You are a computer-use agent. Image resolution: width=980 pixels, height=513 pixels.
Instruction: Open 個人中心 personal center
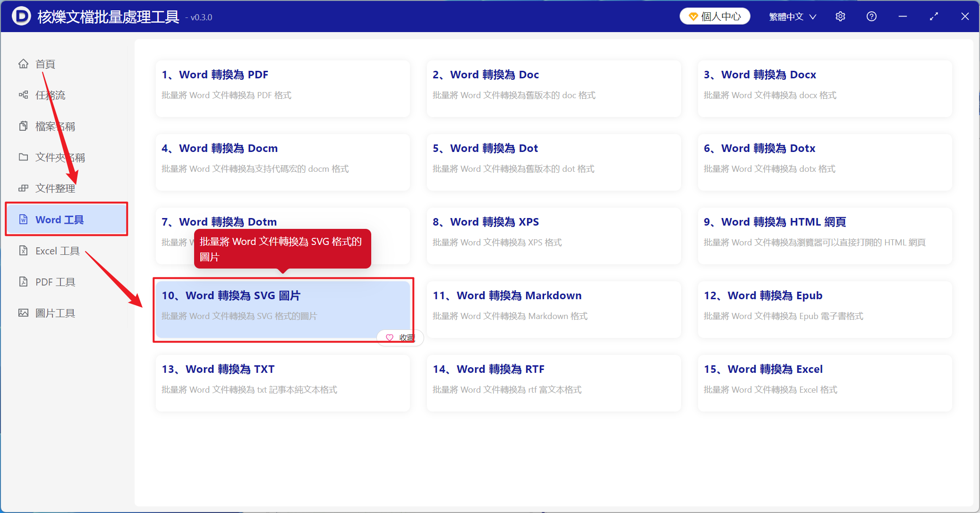tap(715, 17)
